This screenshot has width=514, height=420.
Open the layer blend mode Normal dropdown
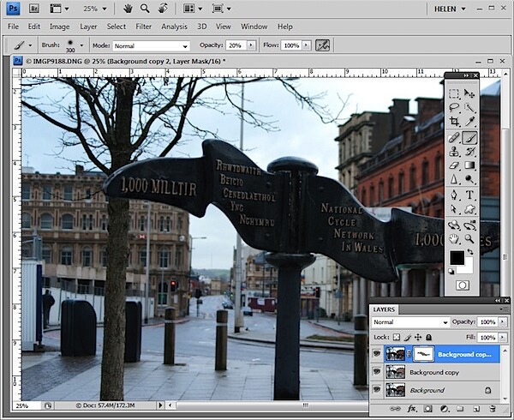(410, 322)
